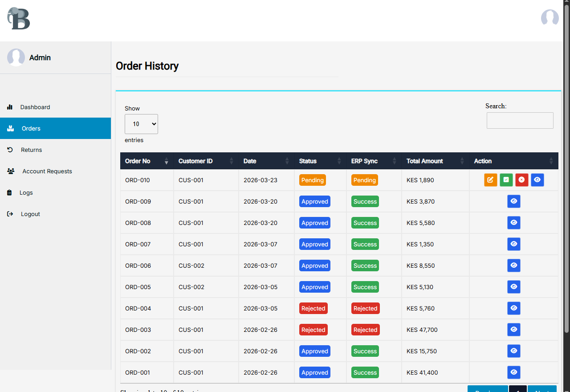
Task: Select Orders in sidebar menu
Action: [55, 128]
